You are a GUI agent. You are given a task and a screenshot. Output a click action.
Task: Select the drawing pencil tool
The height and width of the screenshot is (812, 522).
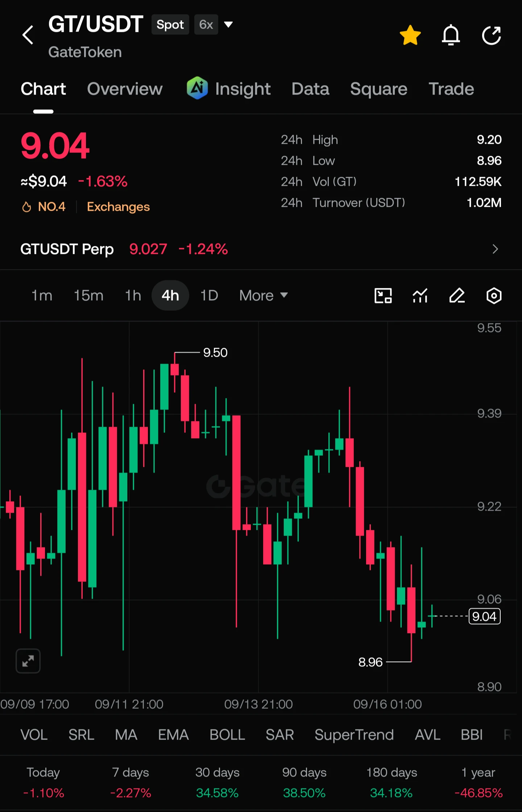(x=457, y=296)
